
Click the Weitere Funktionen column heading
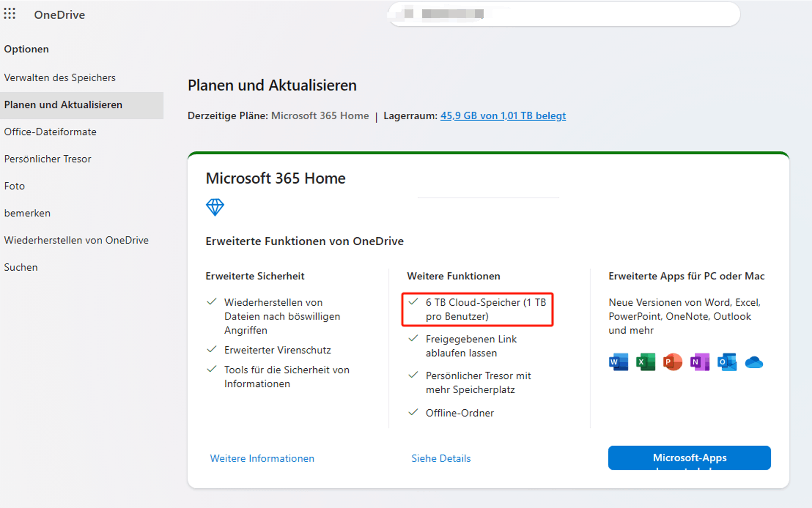(453, 276)
